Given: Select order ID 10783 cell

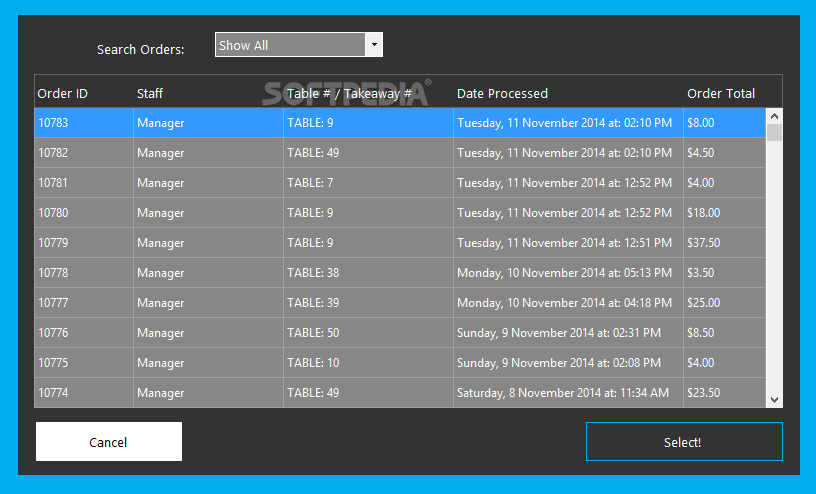Looking at the screenshot, I should [x=84, y=123].
